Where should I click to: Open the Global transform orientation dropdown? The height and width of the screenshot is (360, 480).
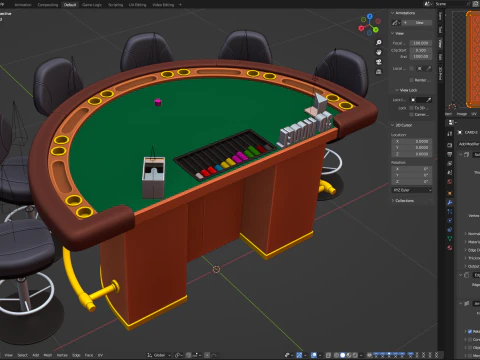point(159,355)
